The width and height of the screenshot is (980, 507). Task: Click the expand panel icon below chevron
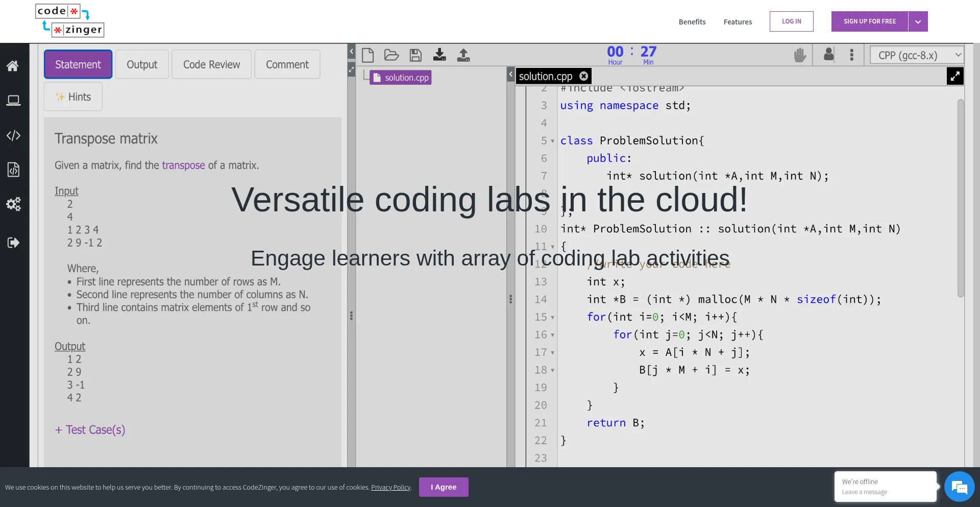[x=351, y=69]
